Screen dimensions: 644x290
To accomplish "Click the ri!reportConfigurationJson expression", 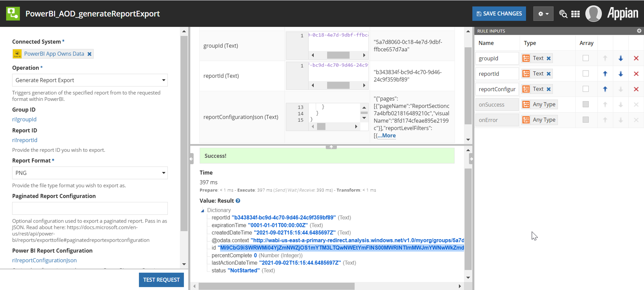I will (44, 260).
